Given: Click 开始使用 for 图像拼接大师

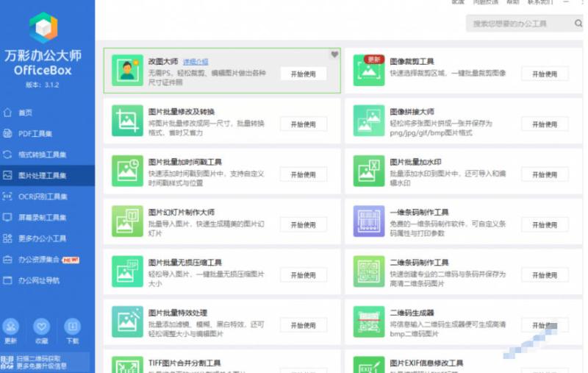Looking at the screenshot, I should point(545,124).
